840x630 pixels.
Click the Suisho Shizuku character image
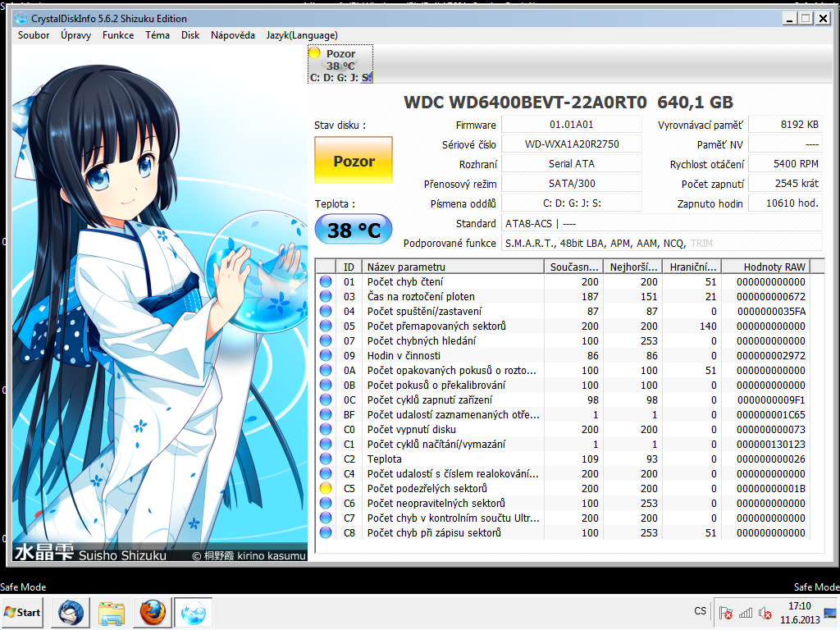[x=160, y=304]
